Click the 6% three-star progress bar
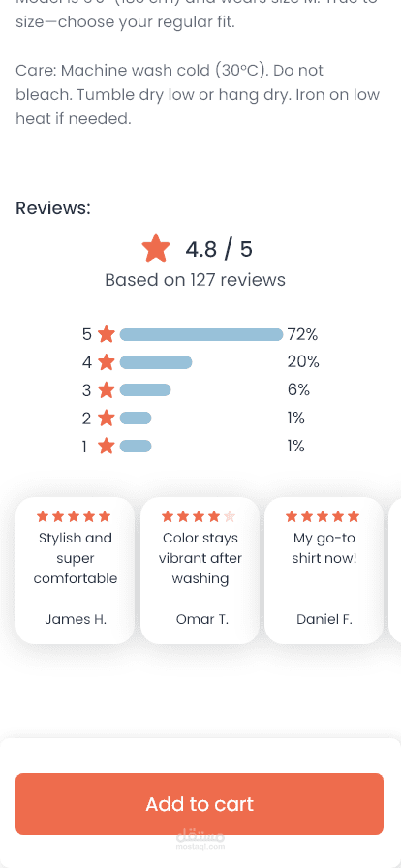401x868 pixels. (x=145, y=390)
